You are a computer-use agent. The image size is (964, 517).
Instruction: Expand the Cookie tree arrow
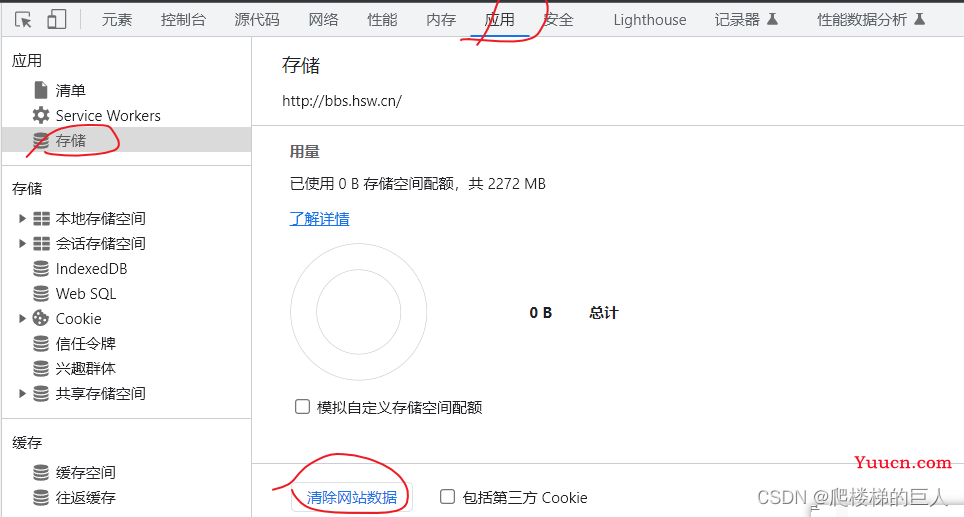click(22, 318)
